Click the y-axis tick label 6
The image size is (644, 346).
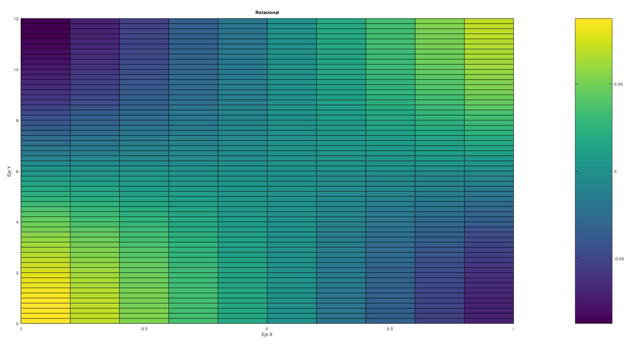17,171
